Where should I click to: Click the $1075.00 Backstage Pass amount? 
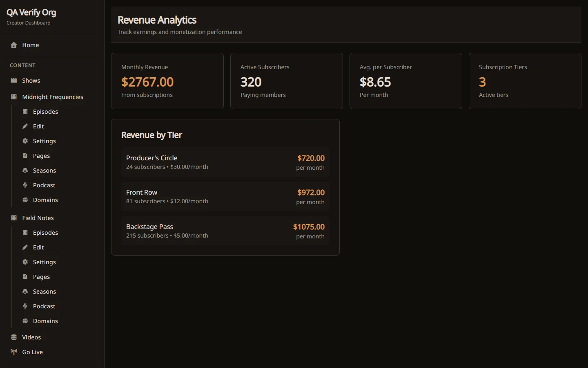point(309,227)
